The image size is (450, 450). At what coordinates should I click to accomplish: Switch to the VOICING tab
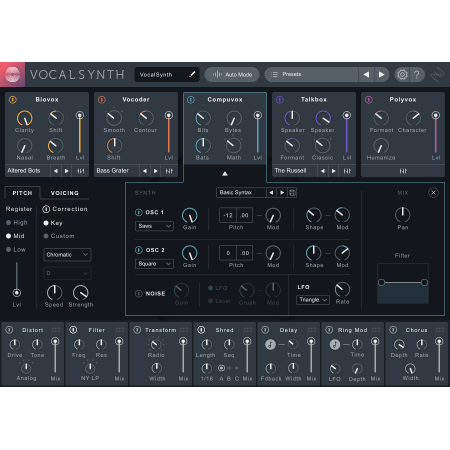[x=65, y=193]
